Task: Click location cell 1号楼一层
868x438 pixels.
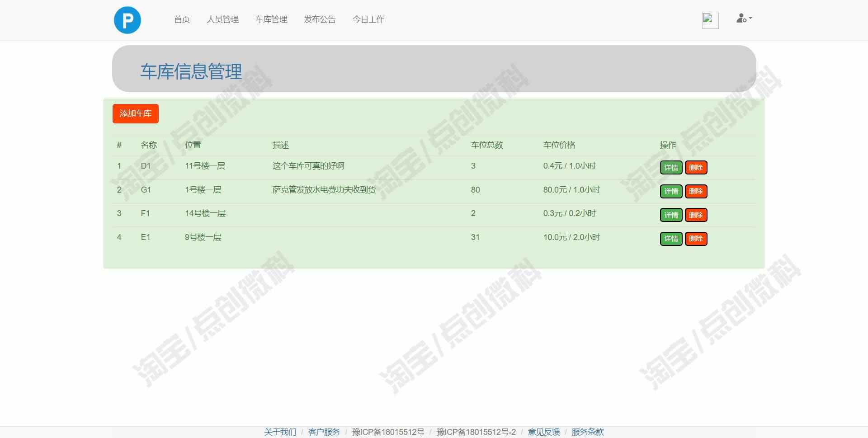Action: [x=203, y=190]
